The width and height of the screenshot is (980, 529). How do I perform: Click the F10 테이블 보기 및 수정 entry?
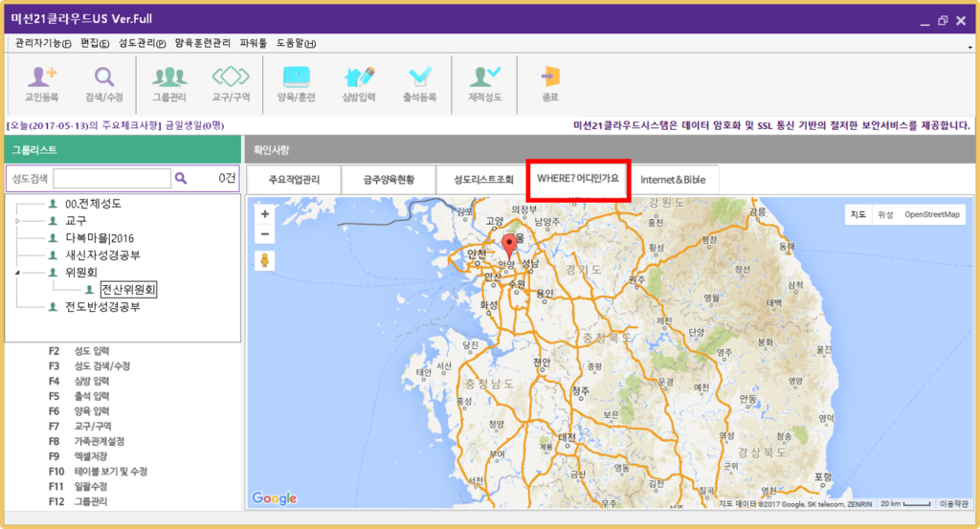click(x=98, y=471)
